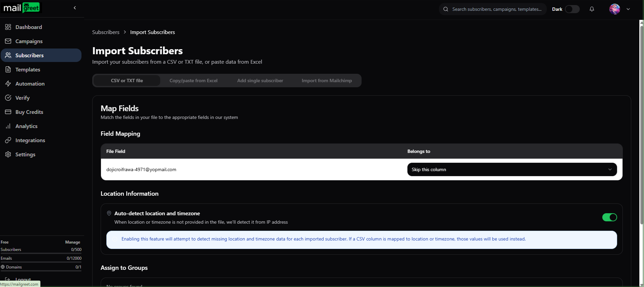Click the page vertical scrollbar
Screen dimensions: 644x287
pos(642,125)
